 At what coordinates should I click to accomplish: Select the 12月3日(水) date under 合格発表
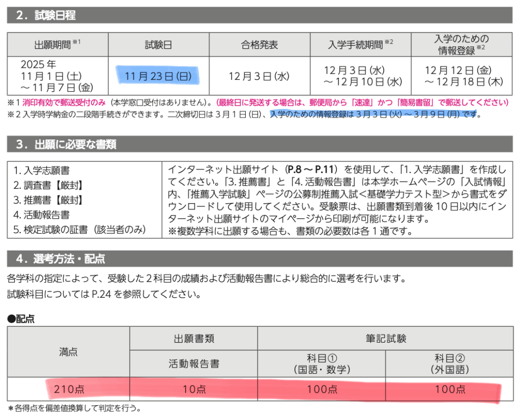click(x=259, y=76)
